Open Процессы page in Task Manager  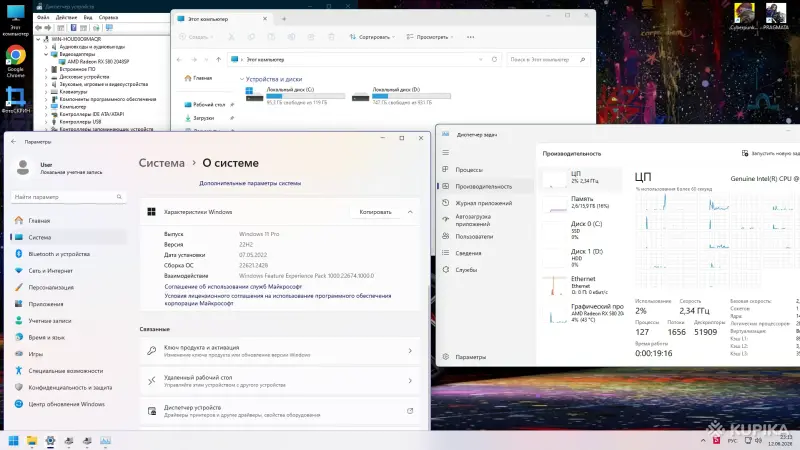pyautogui.click(x=469, y=169)
